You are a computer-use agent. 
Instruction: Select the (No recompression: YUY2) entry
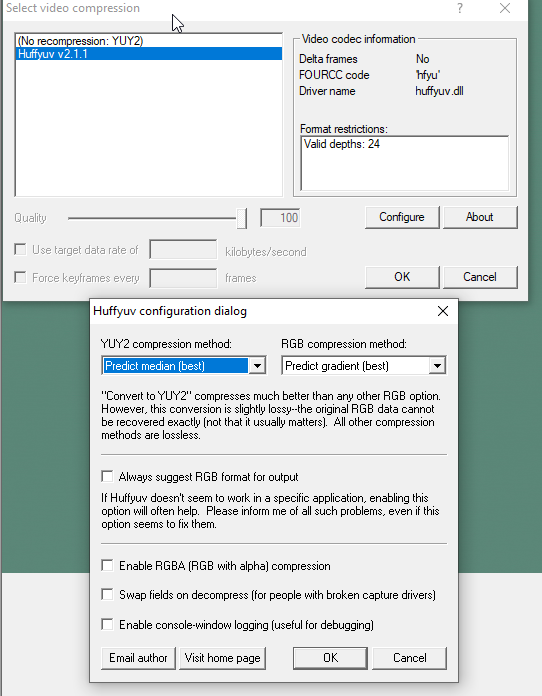click(149, 41)
